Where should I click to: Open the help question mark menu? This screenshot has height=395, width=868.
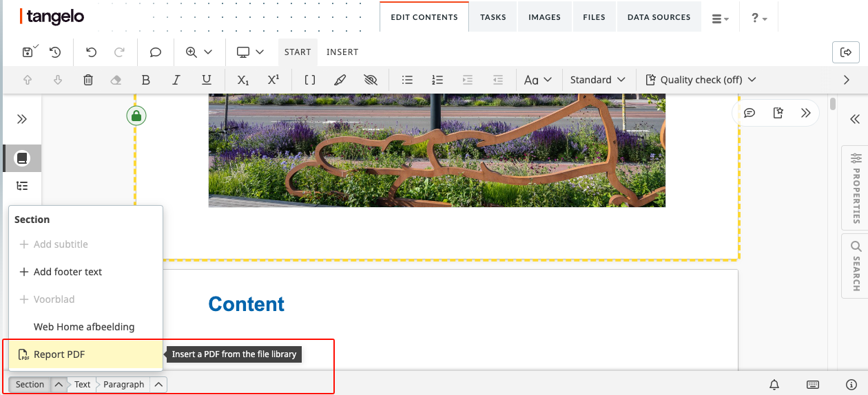point(759,19)
